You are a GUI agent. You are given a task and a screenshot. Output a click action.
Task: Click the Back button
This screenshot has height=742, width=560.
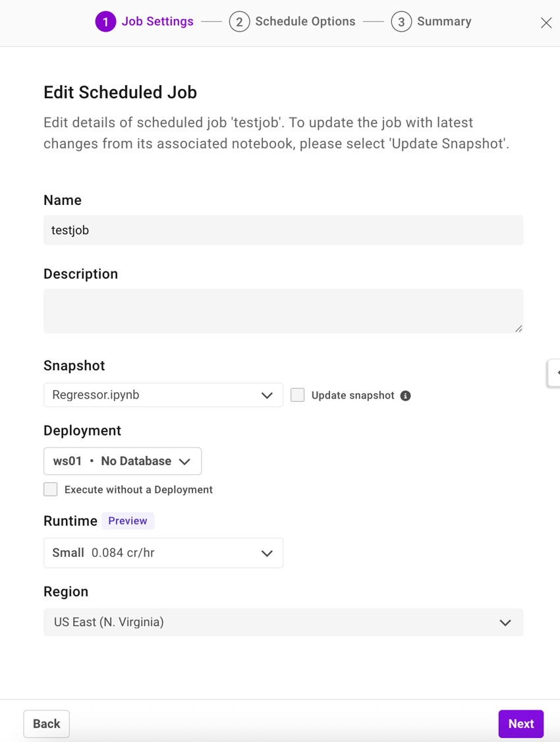click(46, 724)
